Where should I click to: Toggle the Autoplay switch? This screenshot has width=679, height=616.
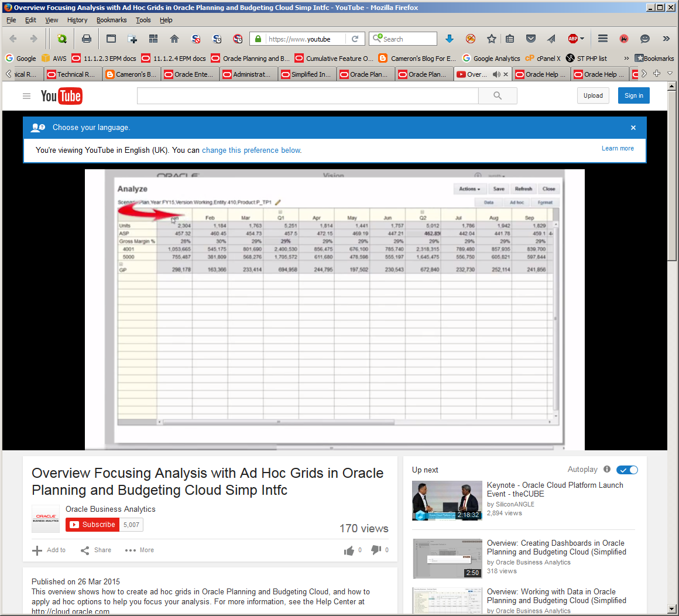coord(627,470)
